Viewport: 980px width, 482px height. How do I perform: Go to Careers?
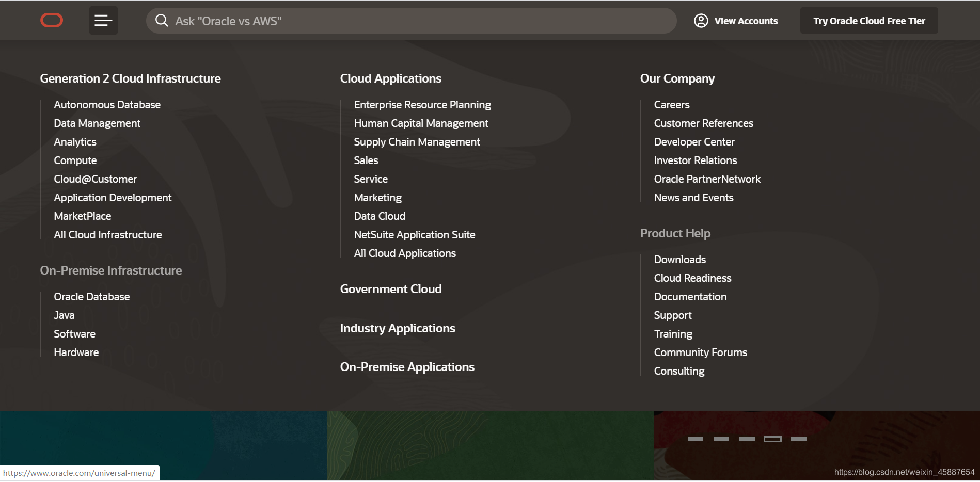pyautogui.click(x=672, y=105)
